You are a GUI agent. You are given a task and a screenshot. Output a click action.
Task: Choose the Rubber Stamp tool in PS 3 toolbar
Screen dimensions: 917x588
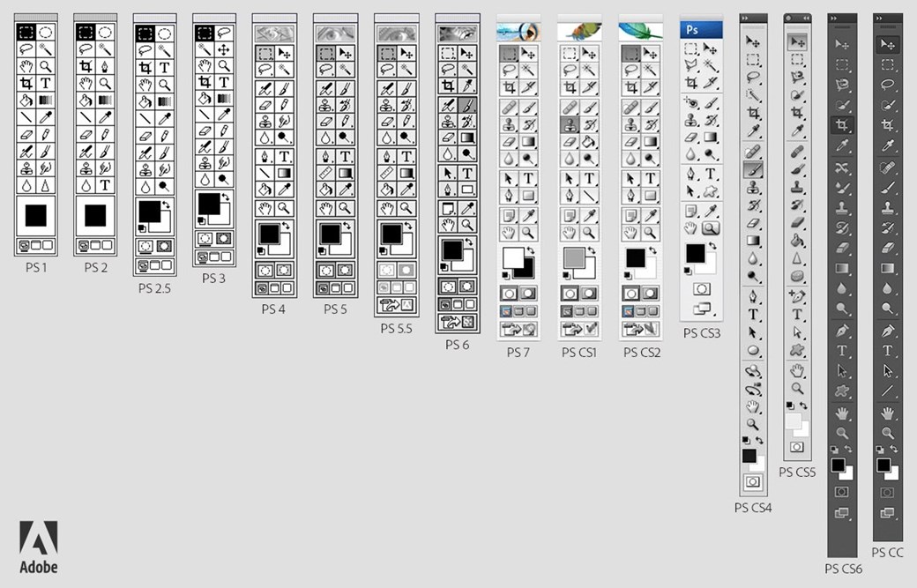point(205,162)
